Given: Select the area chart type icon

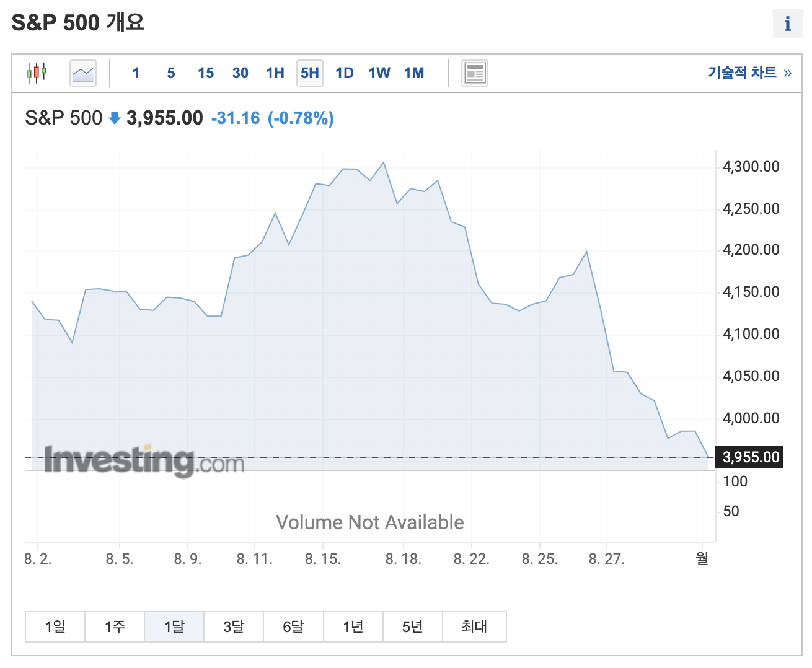Looking at the screenshot, I should pyautogui.click(x=83, y=73).
